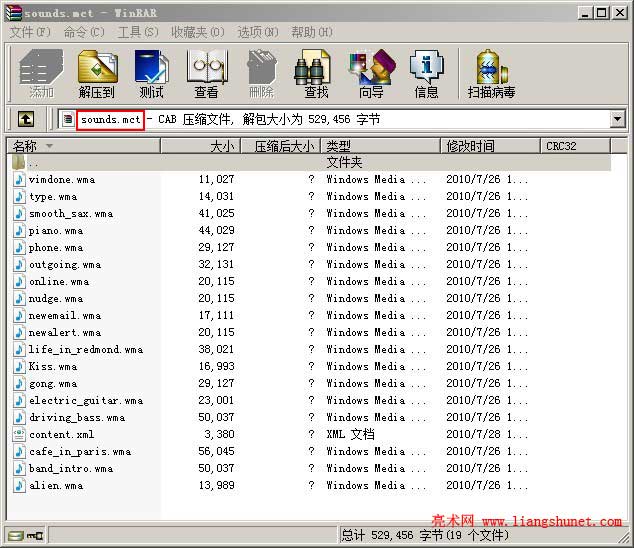634x548 pixels.
Task: Expand the address bar dropdown arrow
Action: point(617,119)
